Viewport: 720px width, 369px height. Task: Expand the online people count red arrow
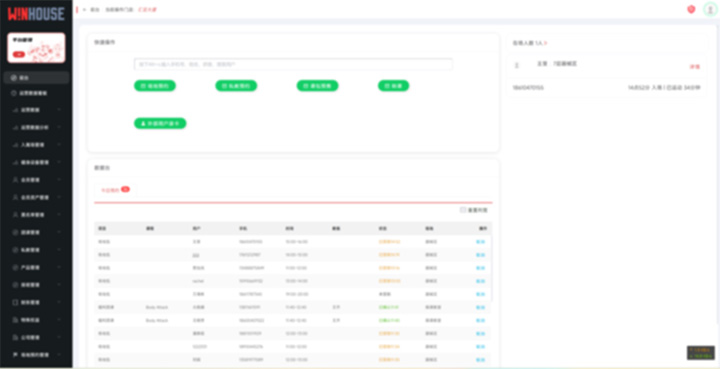pyautogui.click(x=546, y=43)
